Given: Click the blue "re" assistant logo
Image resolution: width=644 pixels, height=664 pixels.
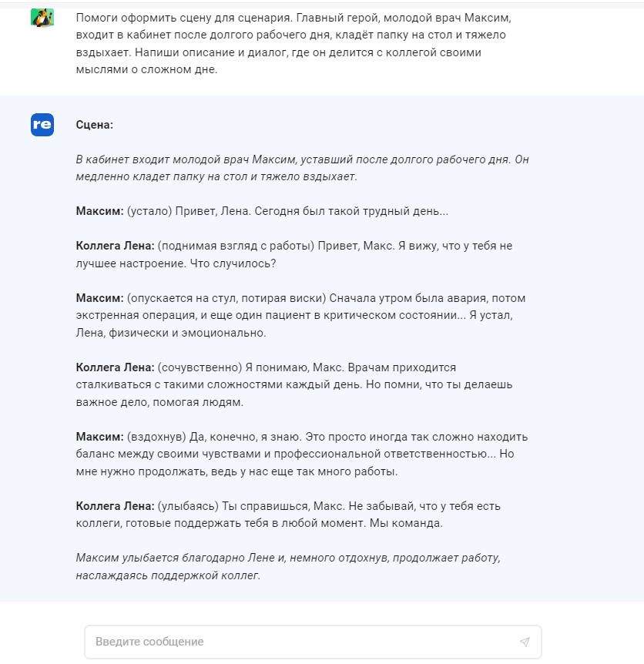Looking at the screenshot, I should (x=42, y=125).
